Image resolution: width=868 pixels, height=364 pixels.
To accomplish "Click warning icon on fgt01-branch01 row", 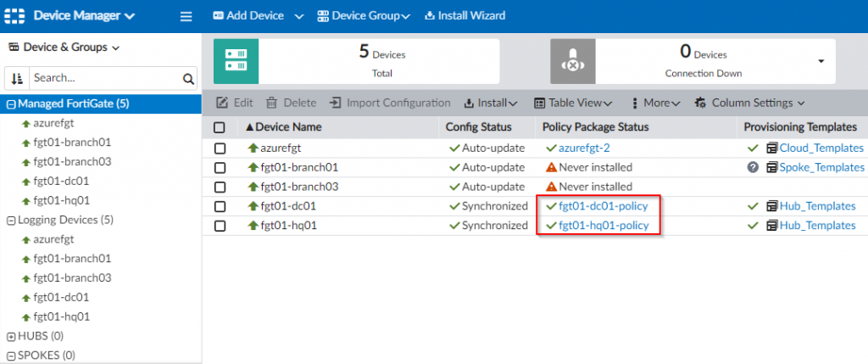I will pyautogui.click(x=551, y=167).
